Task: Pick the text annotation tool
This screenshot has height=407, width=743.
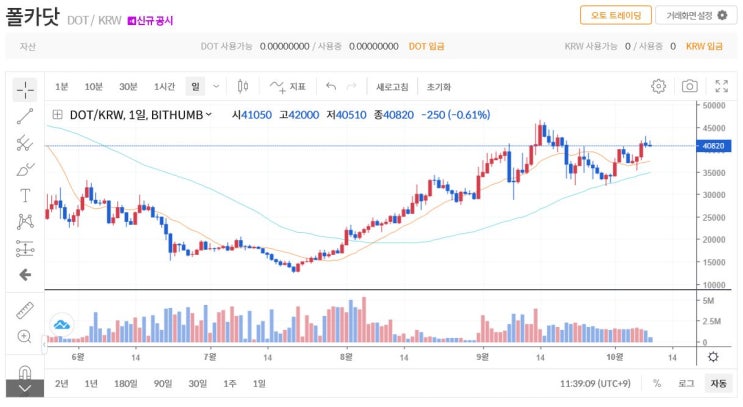Action: point(25,196)
